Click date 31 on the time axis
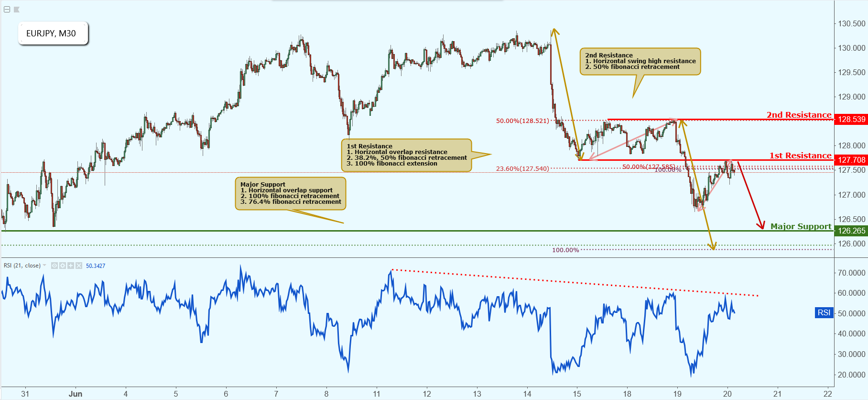868x400 pixels. click(25, 394)
